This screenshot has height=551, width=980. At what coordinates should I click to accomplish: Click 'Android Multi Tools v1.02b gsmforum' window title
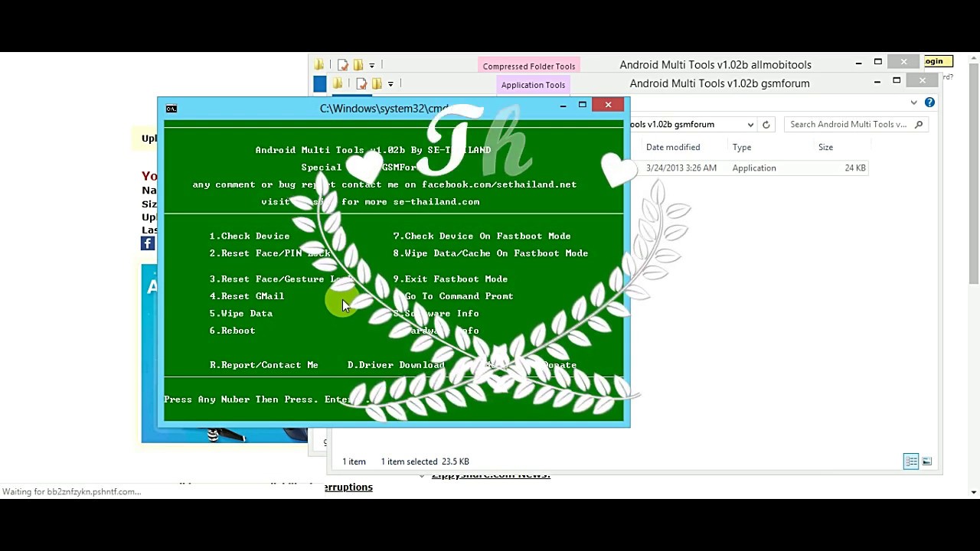[x=720, y=83]
